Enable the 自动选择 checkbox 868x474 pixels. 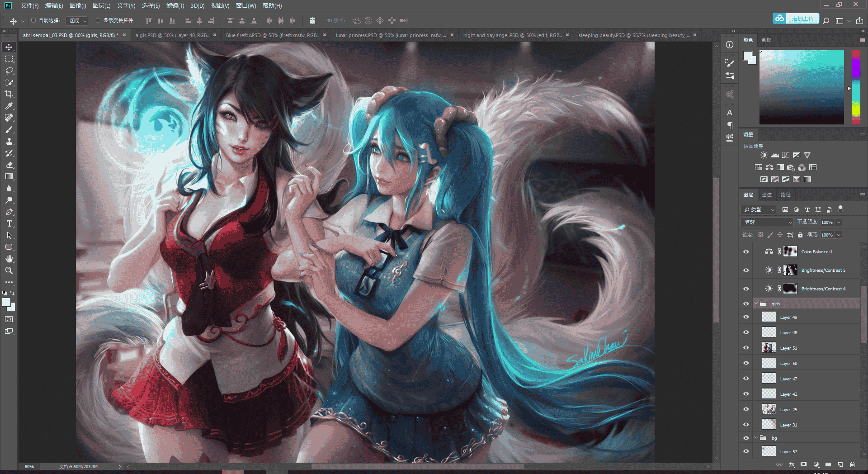pos(33,20)
